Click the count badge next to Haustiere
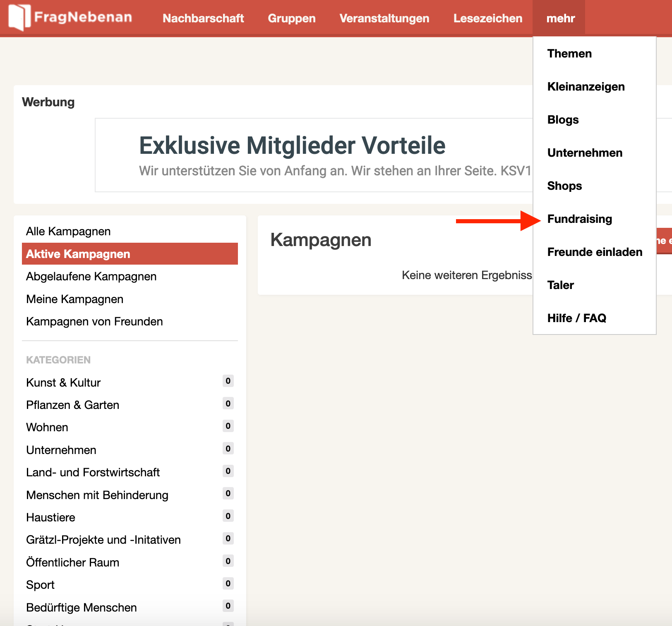Screen dimensions: 672x626 tap(228, 516)
